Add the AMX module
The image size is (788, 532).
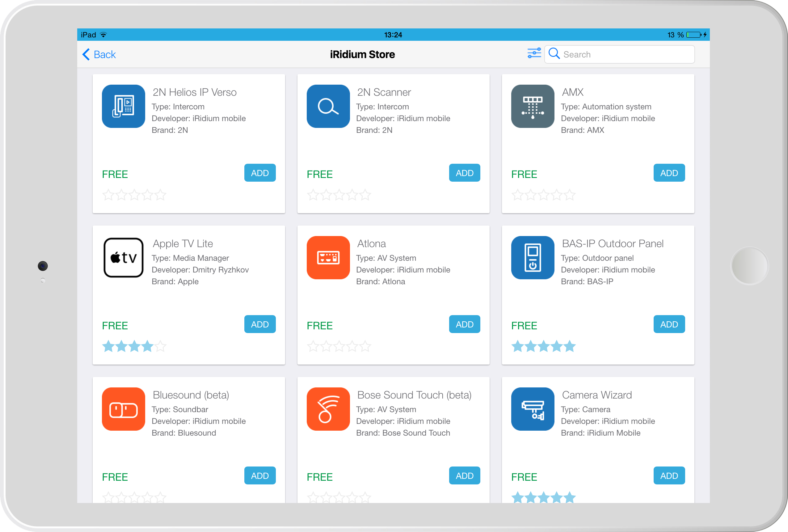pyautogui.click(x=669, y=173)
